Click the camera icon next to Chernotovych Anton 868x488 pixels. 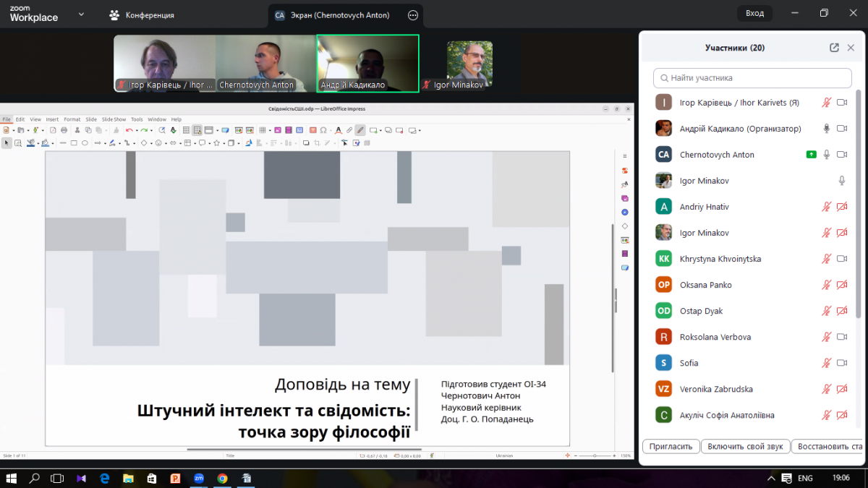pos(841,155)
